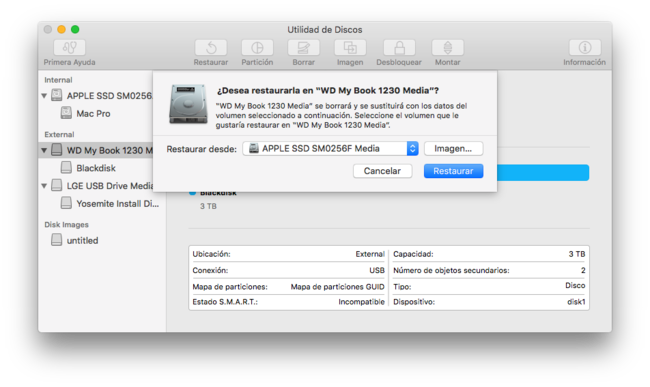Click the Restaurar toolbar icon
This screenshot has height=387, width=650.
(x=211, y=48)
